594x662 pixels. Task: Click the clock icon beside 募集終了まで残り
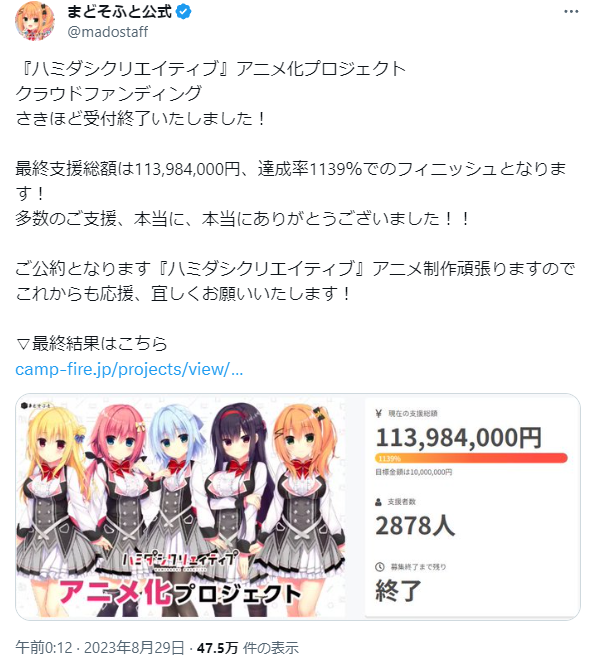click(380, 567)
